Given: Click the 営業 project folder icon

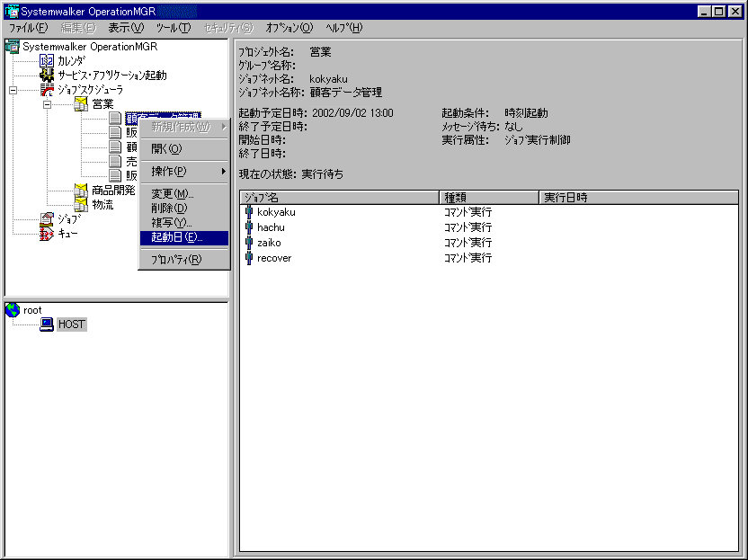Looking at the screenshot, I should [81, 103].
